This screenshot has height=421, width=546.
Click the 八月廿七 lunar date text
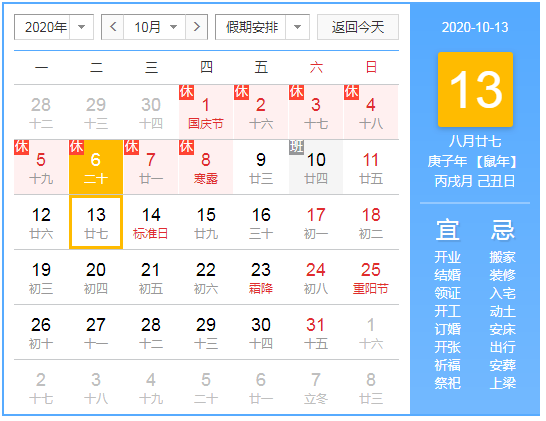[475, 141]
